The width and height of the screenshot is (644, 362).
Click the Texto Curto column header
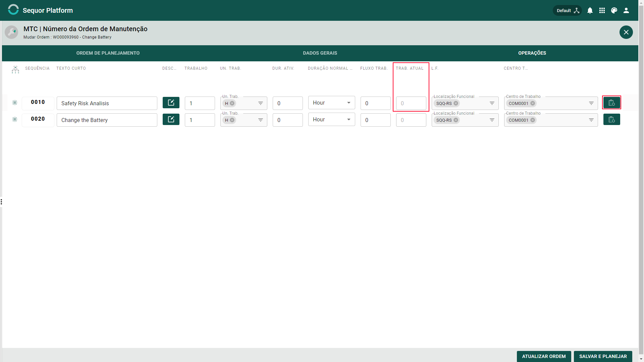coord(71,68)
